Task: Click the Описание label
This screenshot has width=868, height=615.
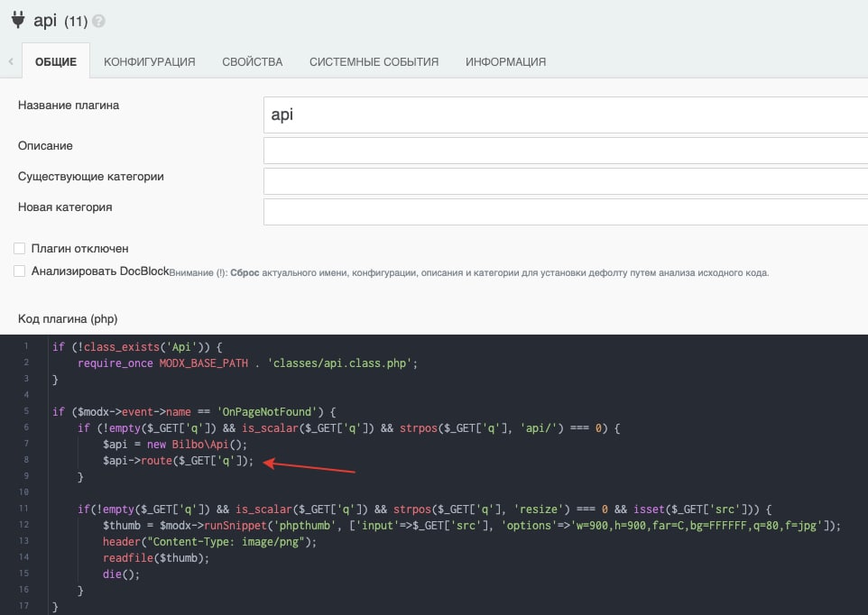Action: 45,145
